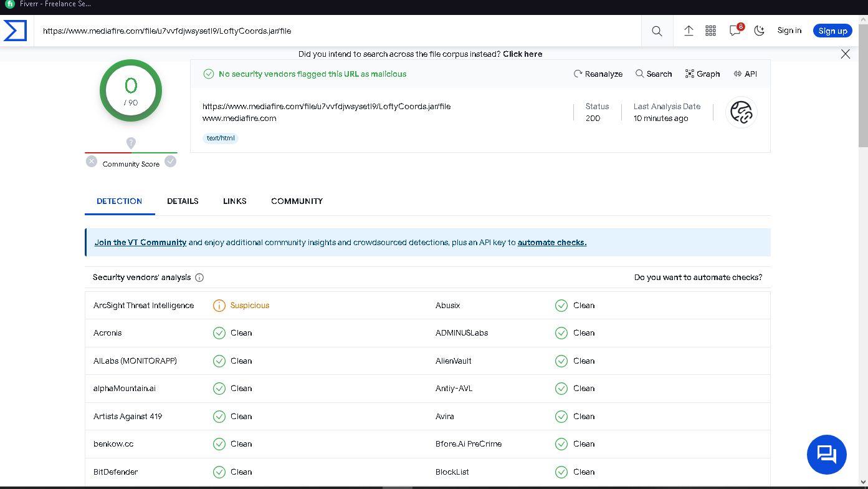The image size is (868, 489).
Task: Vote negative with the X community score icon
Action: point(92,162)
